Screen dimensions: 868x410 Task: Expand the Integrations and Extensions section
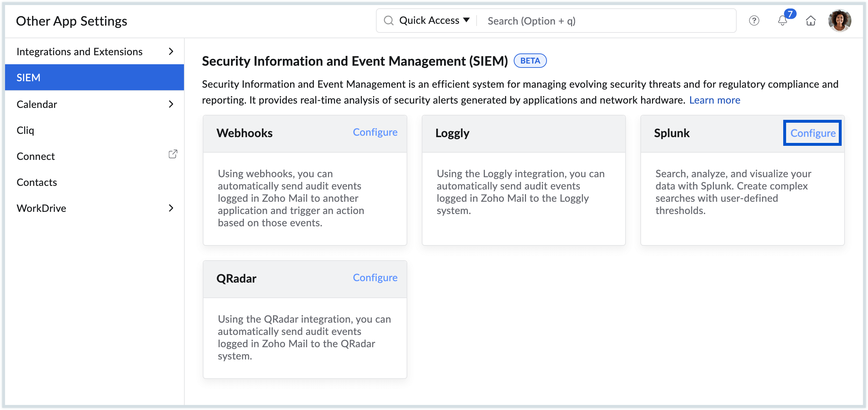pos(79,52)
